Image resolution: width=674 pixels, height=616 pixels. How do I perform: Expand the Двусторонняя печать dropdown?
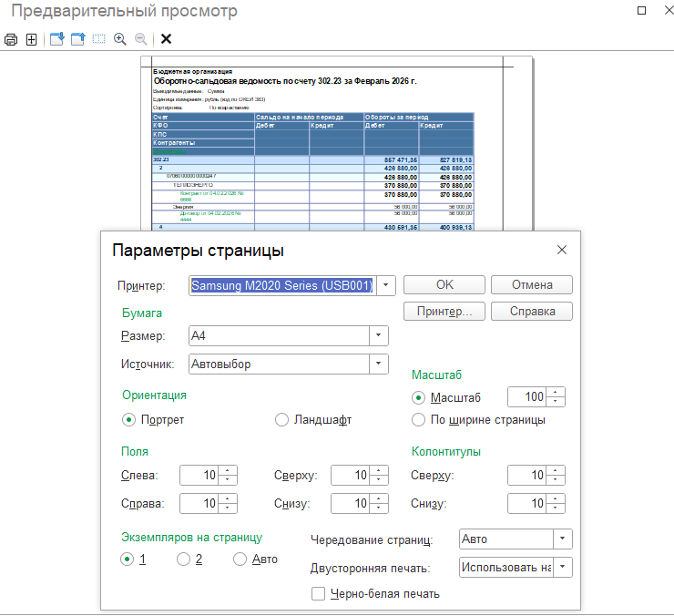click(x=562, y=567)
